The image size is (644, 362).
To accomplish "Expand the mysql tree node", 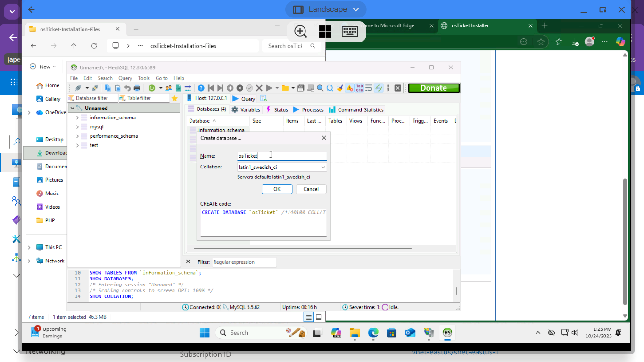I will [77, 127].
